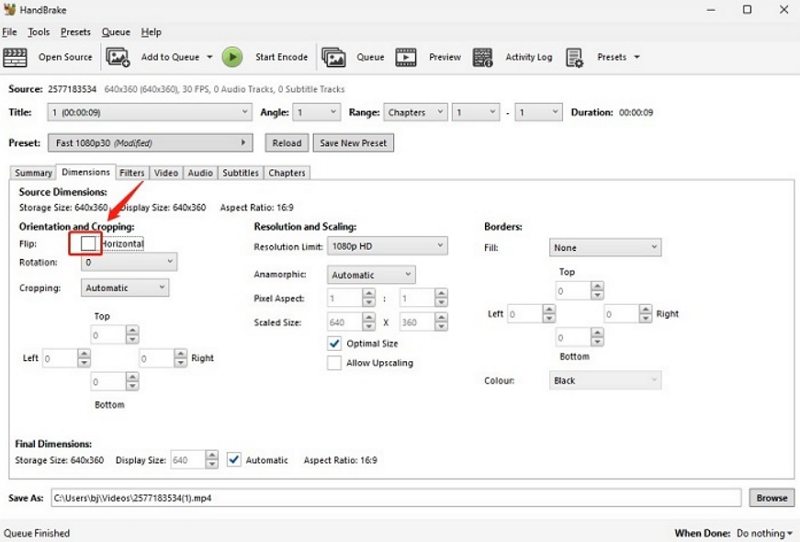Screen dimensions: 800x542
Task: Open the Angle dropdown
Action: [x=316, y=112]
